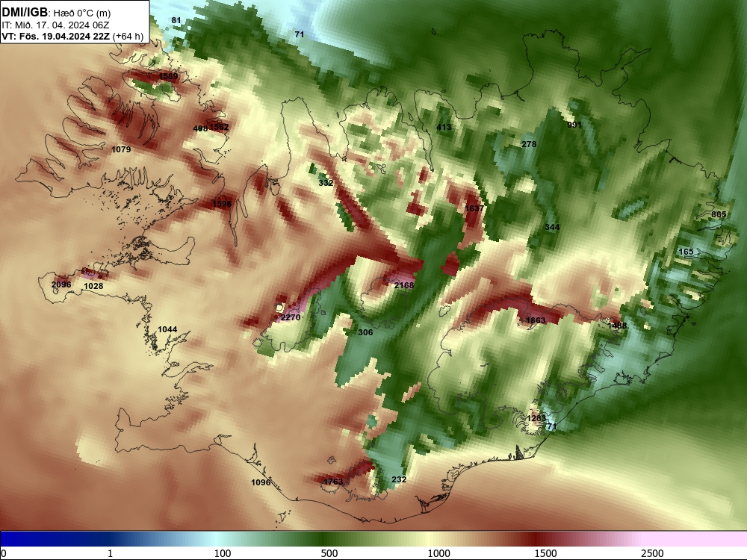Viewport: 747px width, 560px height.
Task: Click the 81 value at the top
Action: (176, 20)
